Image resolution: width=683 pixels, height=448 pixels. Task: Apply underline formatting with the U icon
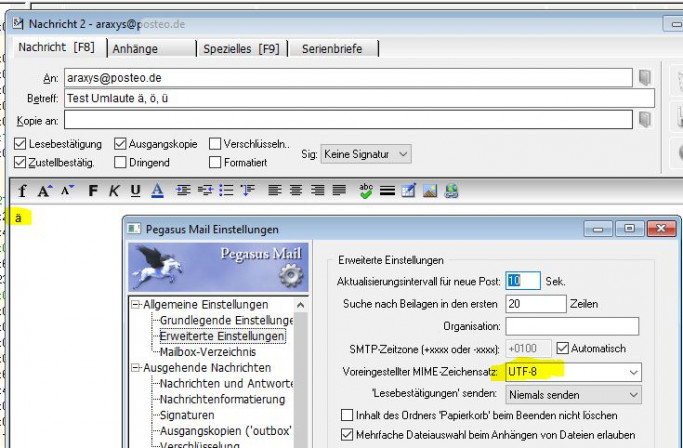click(135, 190)
